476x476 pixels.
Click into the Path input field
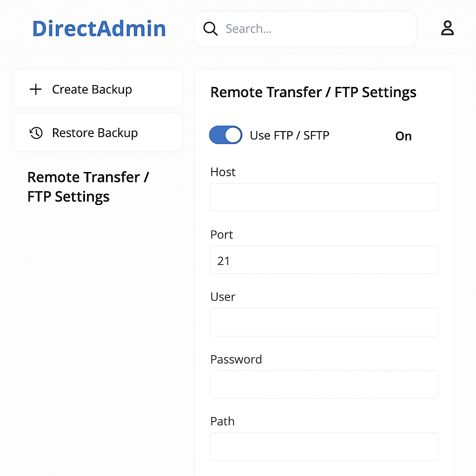pos(324,447)
